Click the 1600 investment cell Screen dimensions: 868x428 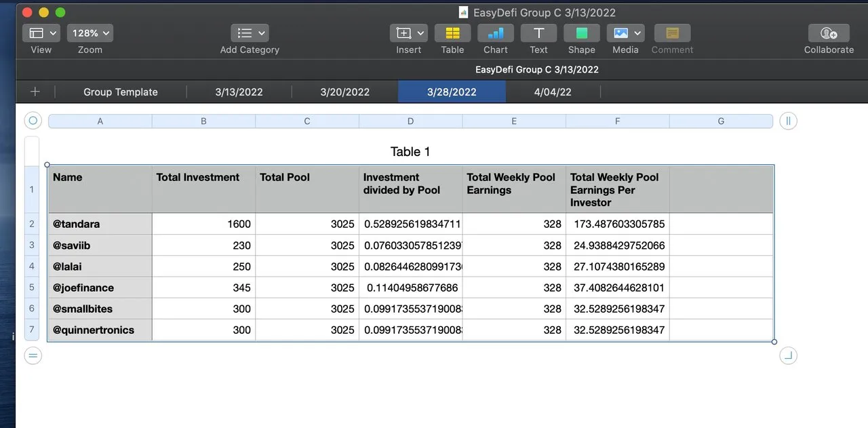click(x=203, y=224)
